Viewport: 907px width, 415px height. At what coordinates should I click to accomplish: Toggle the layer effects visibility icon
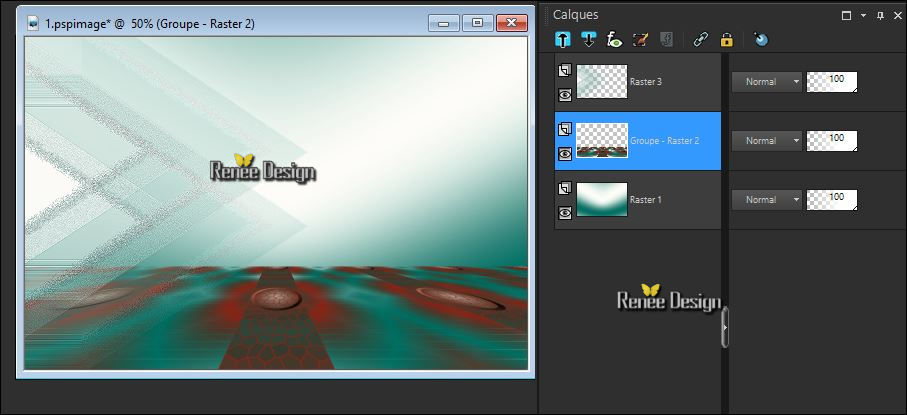(x=614, y=39)
